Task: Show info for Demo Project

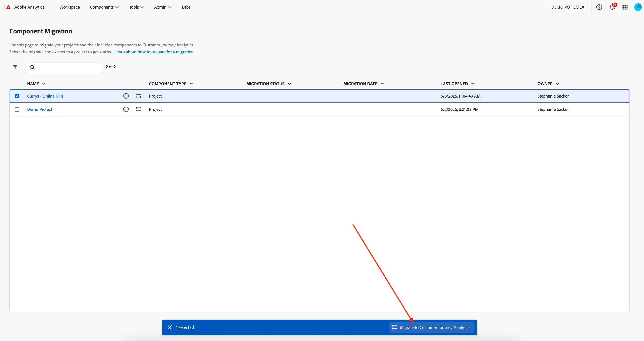Action: coord(126,109)
